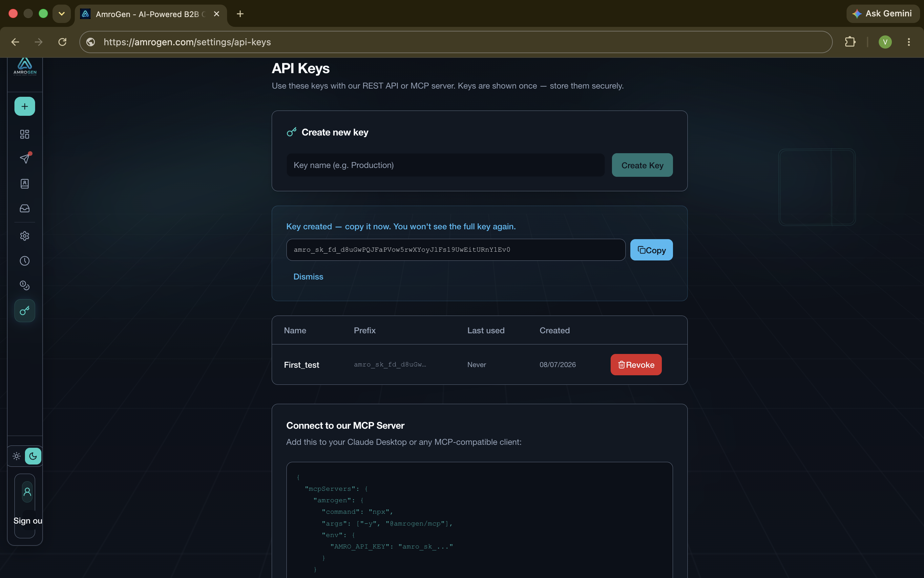Image resolution: width=924 pixels, height=578 pixels.
Task: Click the 08/07/2026 created date
Action: (558, 365)
